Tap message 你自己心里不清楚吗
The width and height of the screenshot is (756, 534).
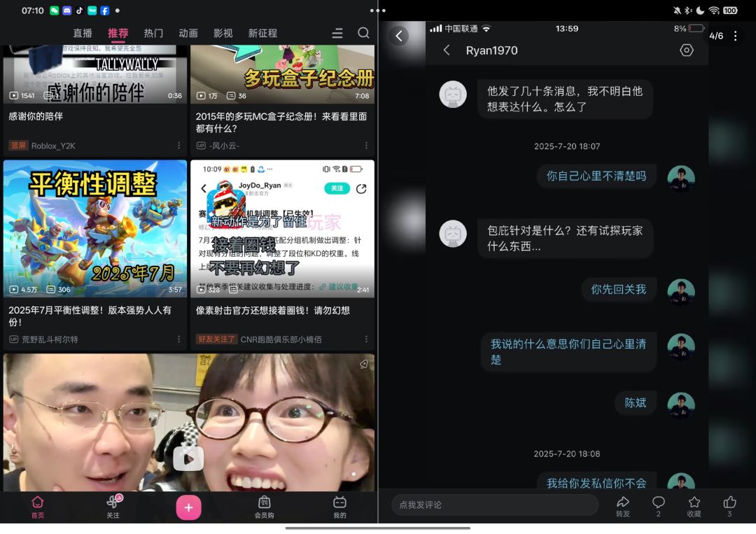pyautogui.click(x=596, y=176)
